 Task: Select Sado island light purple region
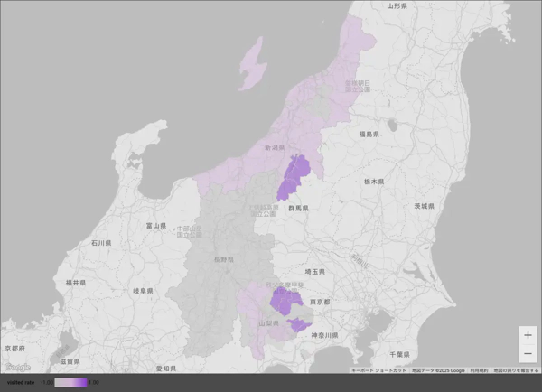pos(253,63)
